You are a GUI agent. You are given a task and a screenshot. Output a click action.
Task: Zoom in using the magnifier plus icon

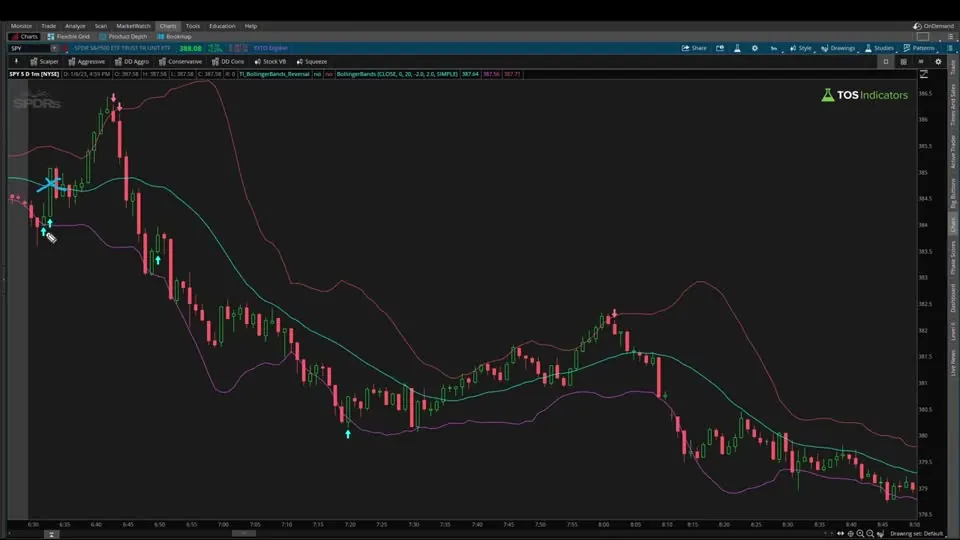(x=860, y=534)
